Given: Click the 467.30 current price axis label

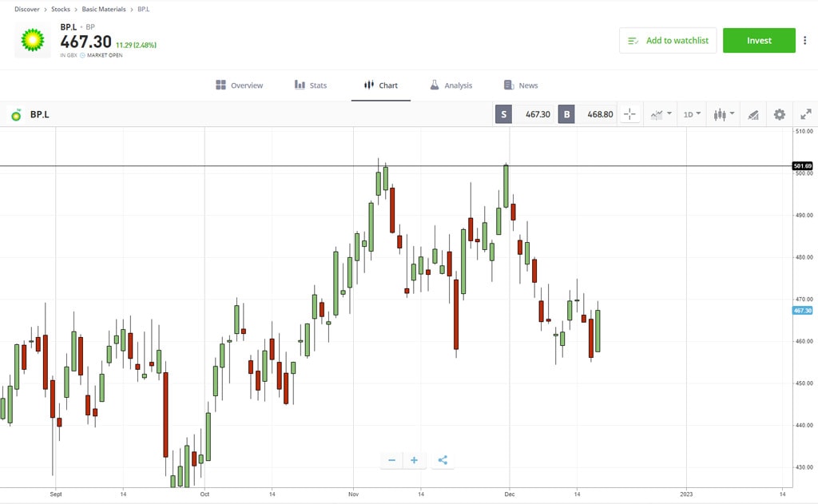Looking at the screenshot, I should (802, 311).
